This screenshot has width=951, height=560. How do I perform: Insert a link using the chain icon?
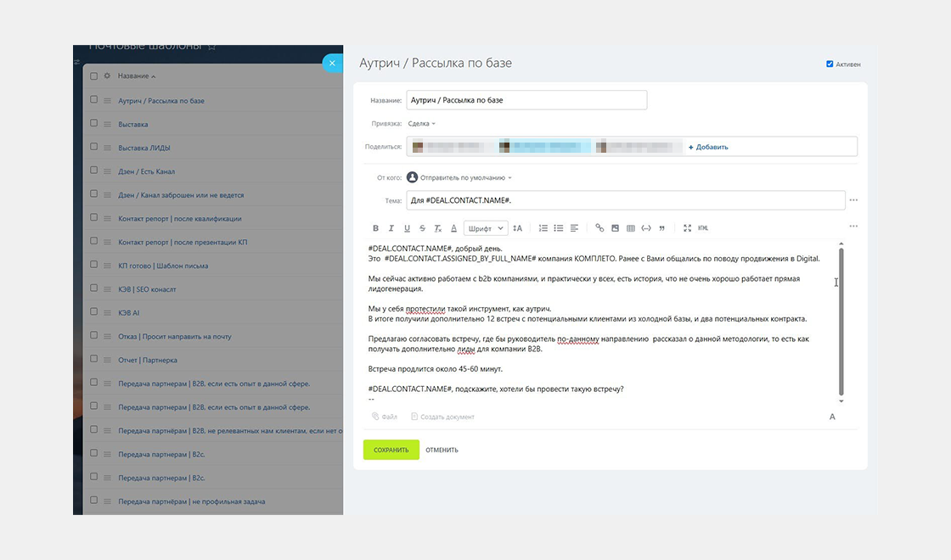coord(598,227)
